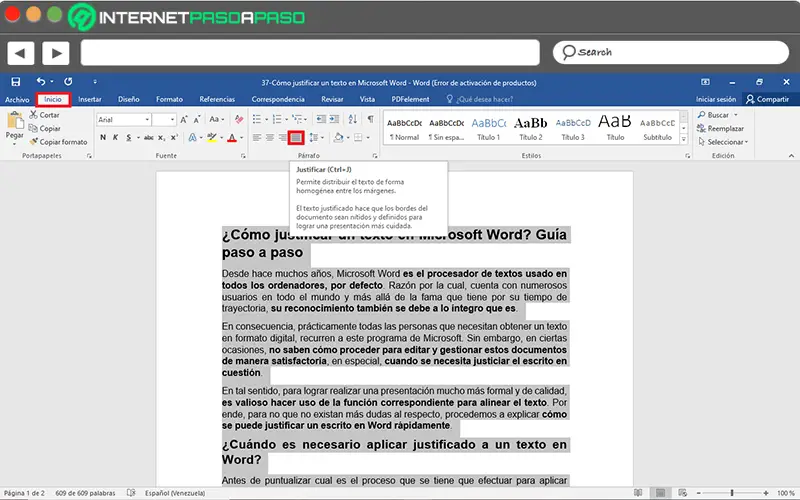The image size is (800, 500).
Task: Switch to the Diseño tab
Action: click(x=129, y=99)
